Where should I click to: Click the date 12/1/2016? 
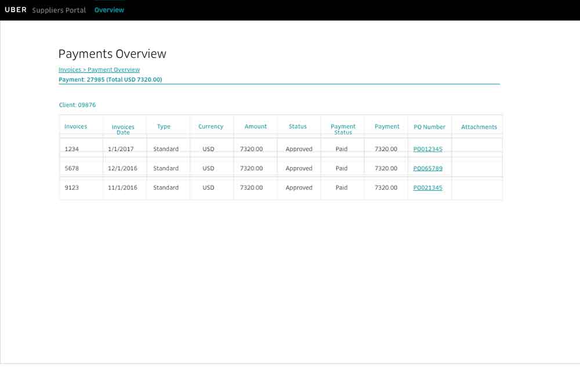tap(122, 168)
